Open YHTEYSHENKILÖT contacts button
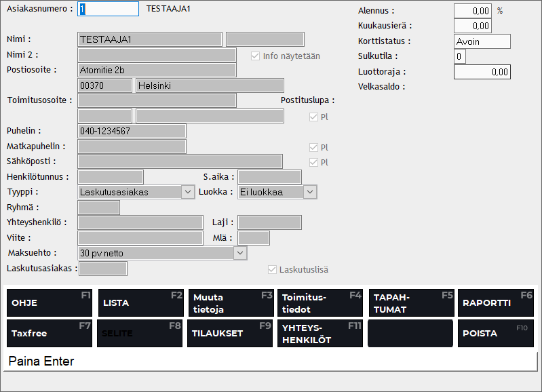The height and width of the screenshot is (392, 542). coord(320,333)
